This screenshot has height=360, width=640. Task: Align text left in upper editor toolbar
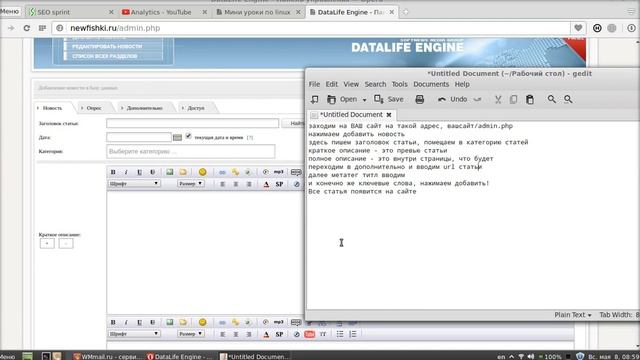(222, 184)
